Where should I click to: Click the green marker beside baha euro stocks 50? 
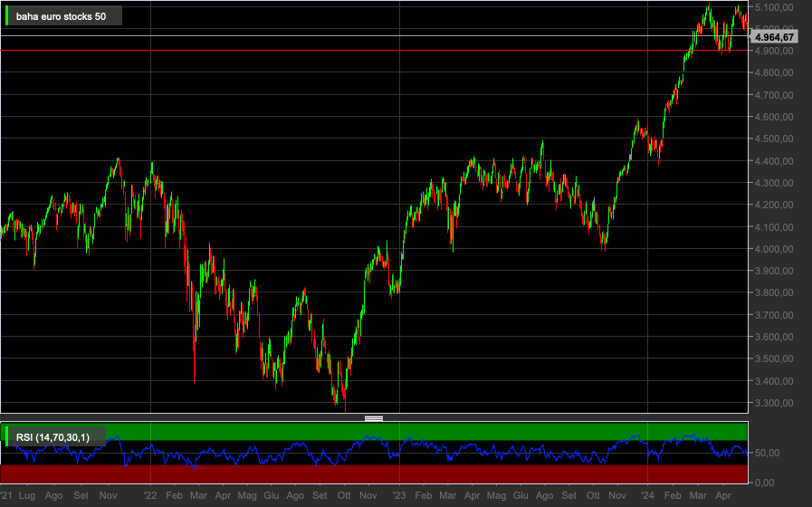(6, 16)
